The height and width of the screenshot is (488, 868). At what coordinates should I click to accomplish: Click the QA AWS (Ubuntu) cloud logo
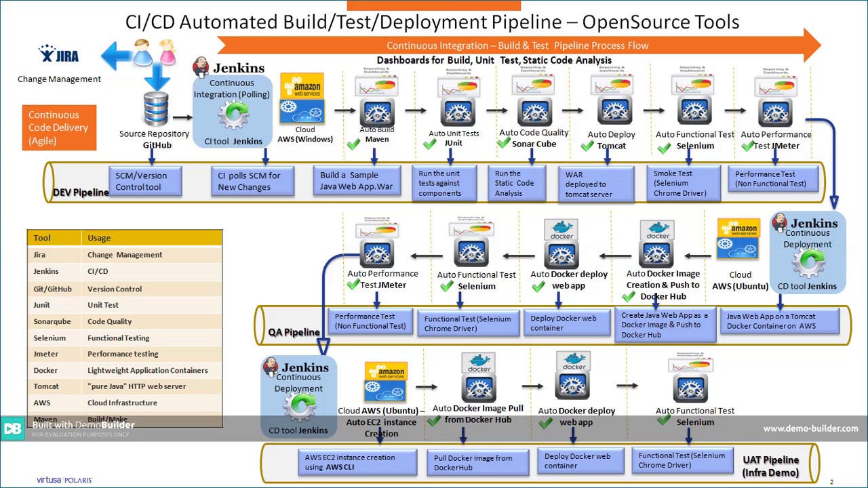coord(738,239)
